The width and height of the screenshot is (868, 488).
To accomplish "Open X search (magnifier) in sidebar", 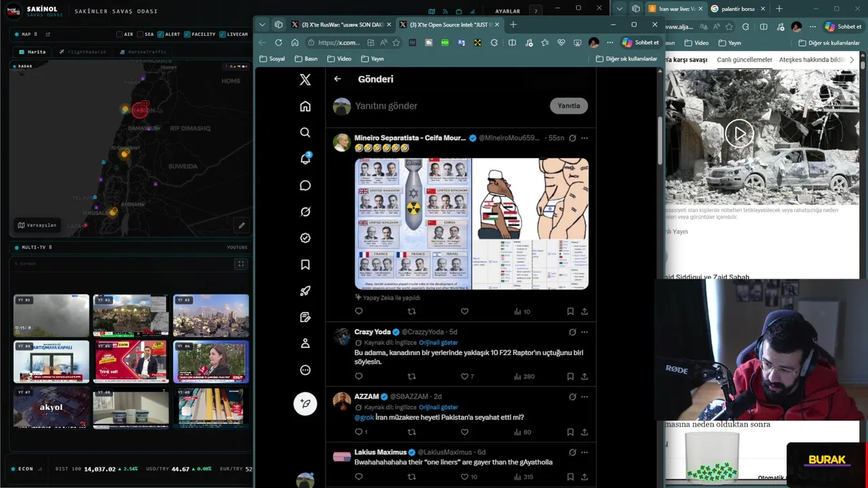I will coord(305,133).
